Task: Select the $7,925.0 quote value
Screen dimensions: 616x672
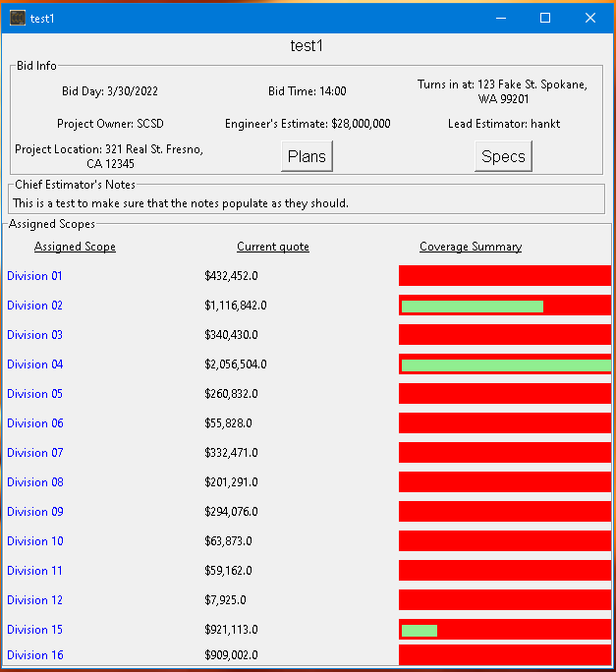Action: point(226,600)
